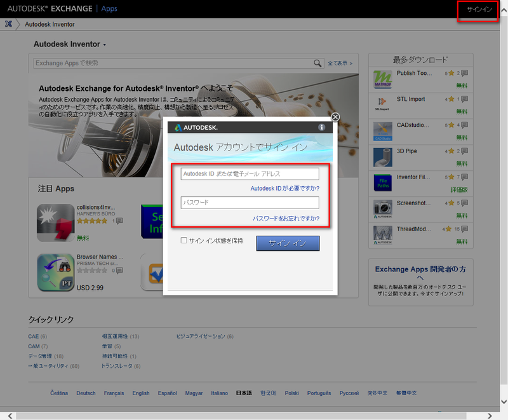
Task: Click the Autodesk Exchange X home icon
Action: pyautogui.click(x=9, y=24)
